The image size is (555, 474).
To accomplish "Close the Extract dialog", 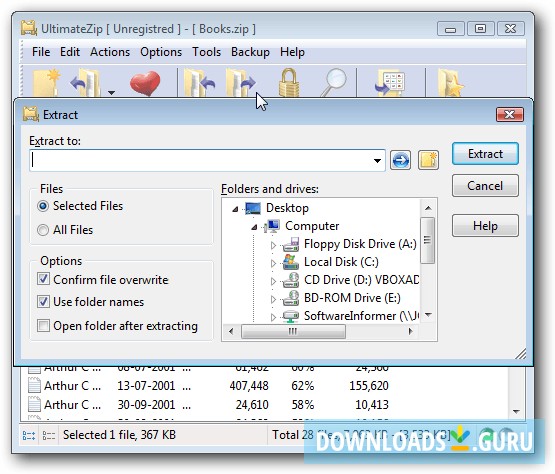I will (x=510, y=114).
